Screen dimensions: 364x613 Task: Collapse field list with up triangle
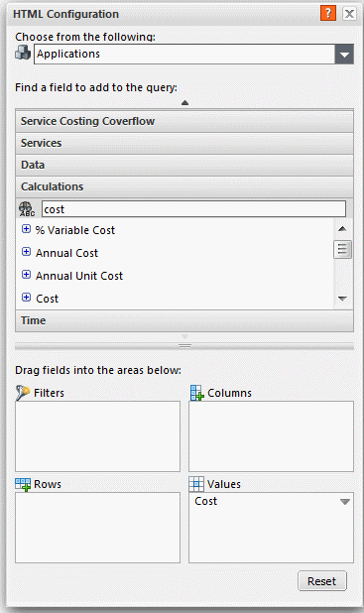(184, 103)
